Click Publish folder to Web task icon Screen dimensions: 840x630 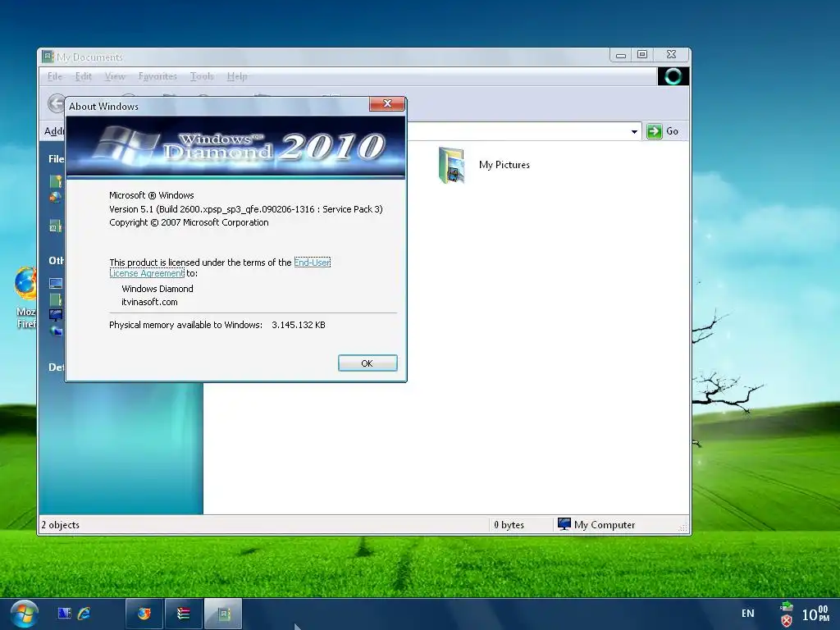(x=56, y=198)
